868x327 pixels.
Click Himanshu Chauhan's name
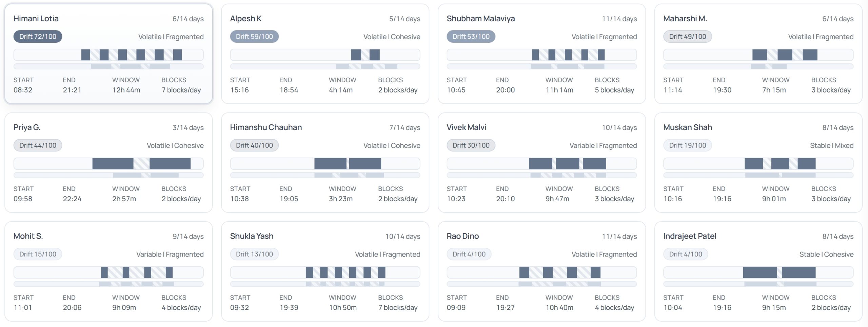pos(266,127)
